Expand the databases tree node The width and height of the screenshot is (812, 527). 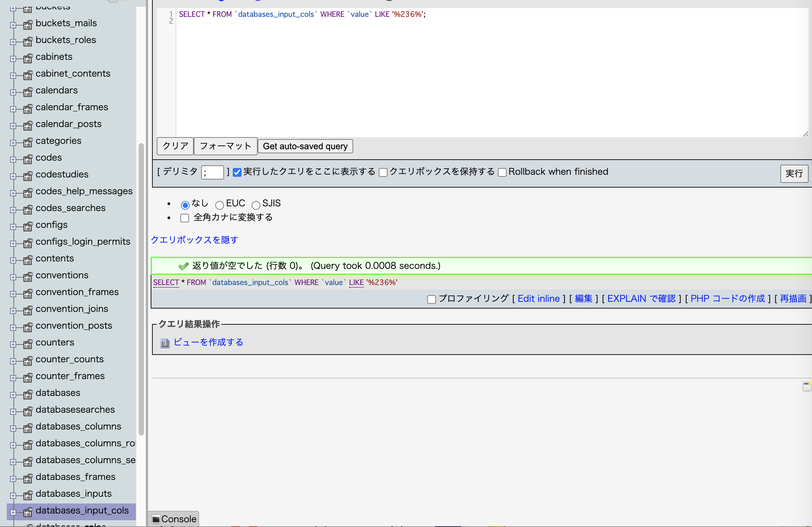(x=13, y=393)
